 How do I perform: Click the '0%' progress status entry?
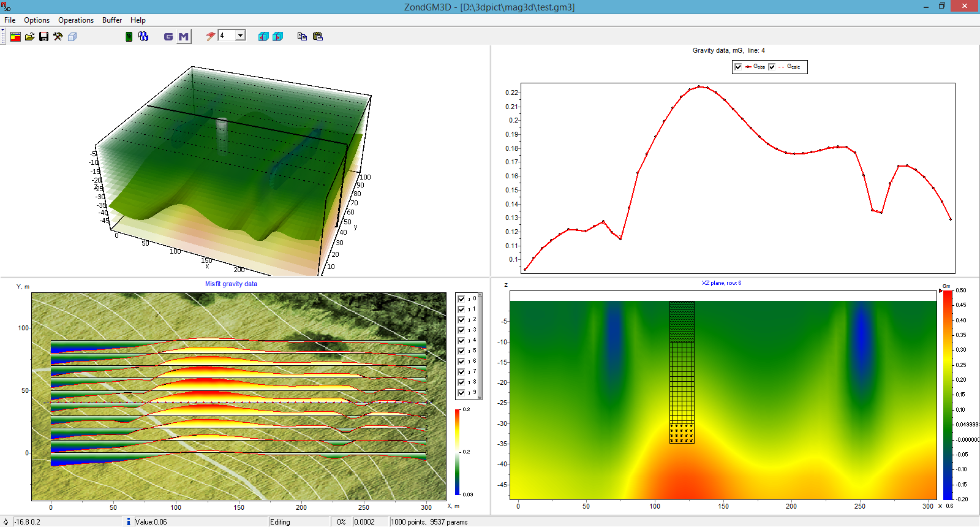click(341, 522)
